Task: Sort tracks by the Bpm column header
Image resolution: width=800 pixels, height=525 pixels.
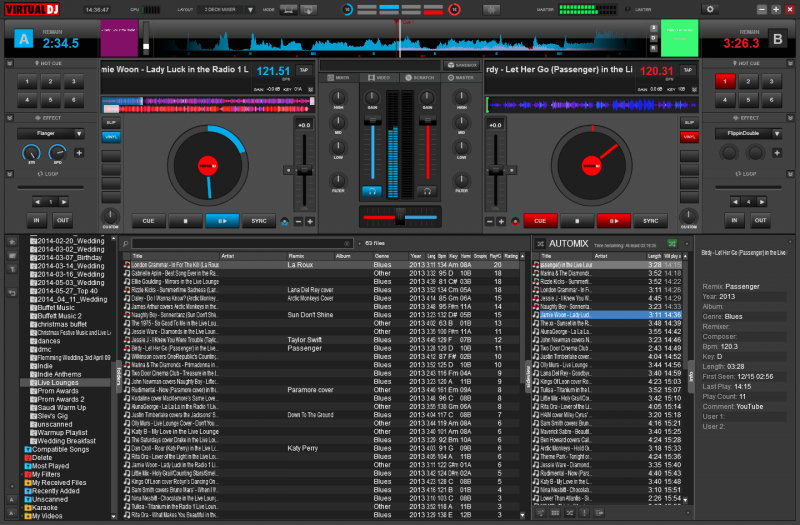Action: (442, 256)
